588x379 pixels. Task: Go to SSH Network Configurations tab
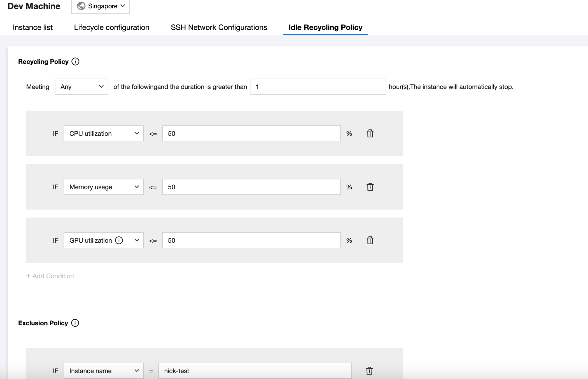219,27
